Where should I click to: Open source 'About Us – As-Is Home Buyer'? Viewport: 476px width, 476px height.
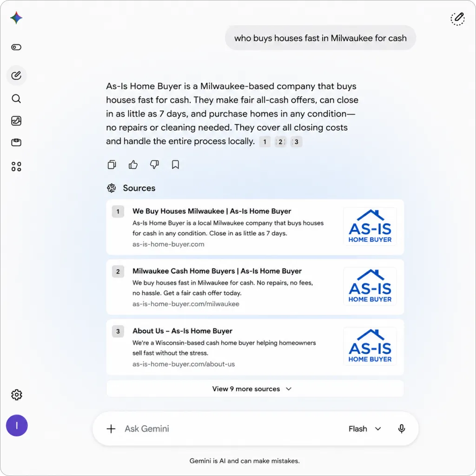(182, 331)
